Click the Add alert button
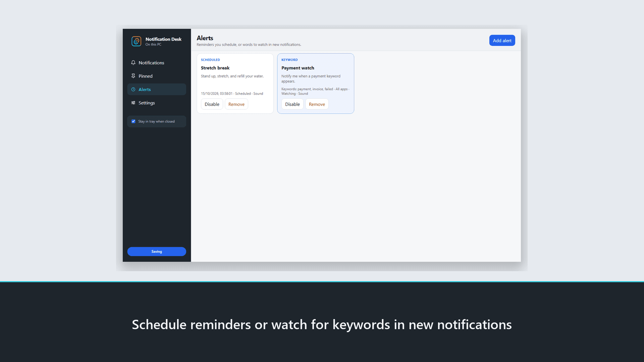Viewport: 644px width, 362px height. tap(502, 41)
